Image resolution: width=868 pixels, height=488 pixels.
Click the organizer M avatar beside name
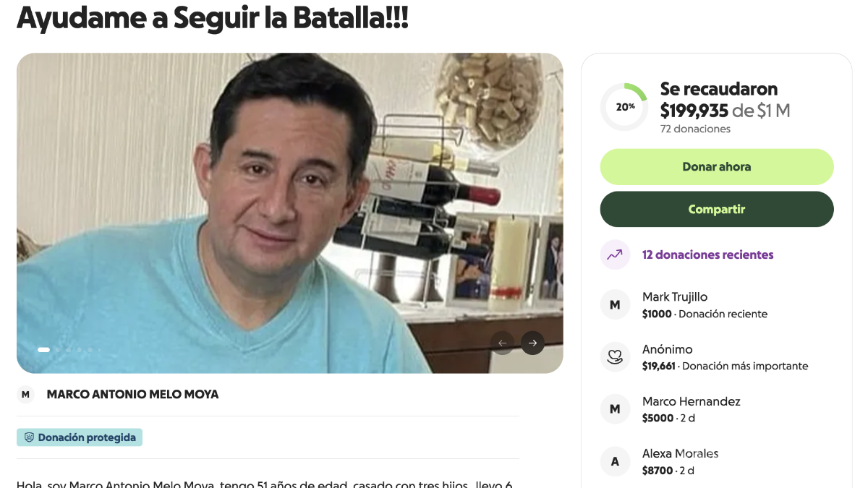[25, 394]
